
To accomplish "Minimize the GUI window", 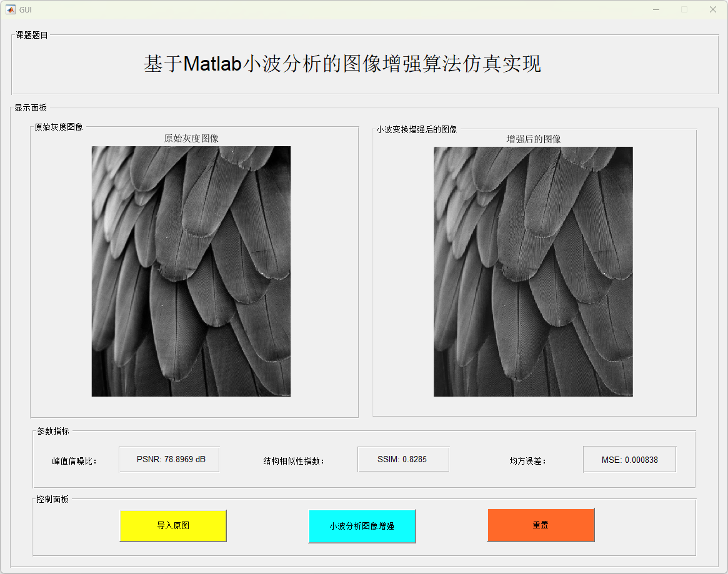I will (x=656, y=10).
